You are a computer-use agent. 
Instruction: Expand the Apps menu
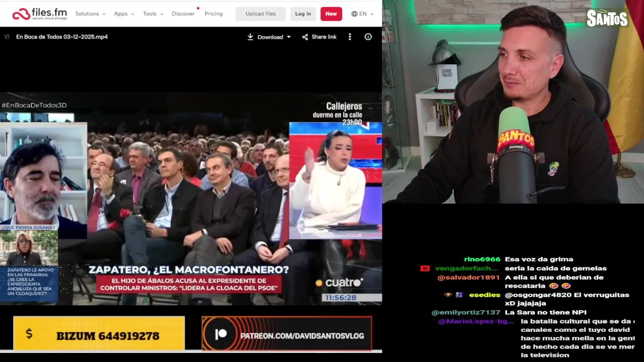(x=124, y=14)
